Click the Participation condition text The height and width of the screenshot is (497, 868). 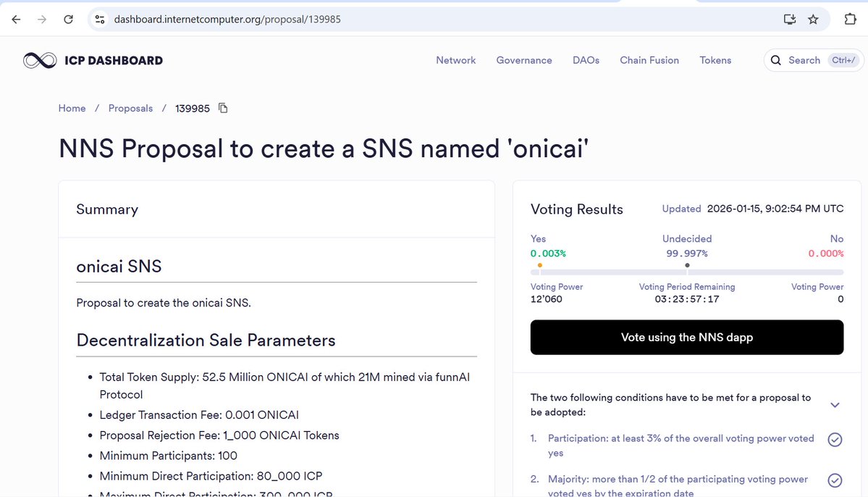click(681, 446)
